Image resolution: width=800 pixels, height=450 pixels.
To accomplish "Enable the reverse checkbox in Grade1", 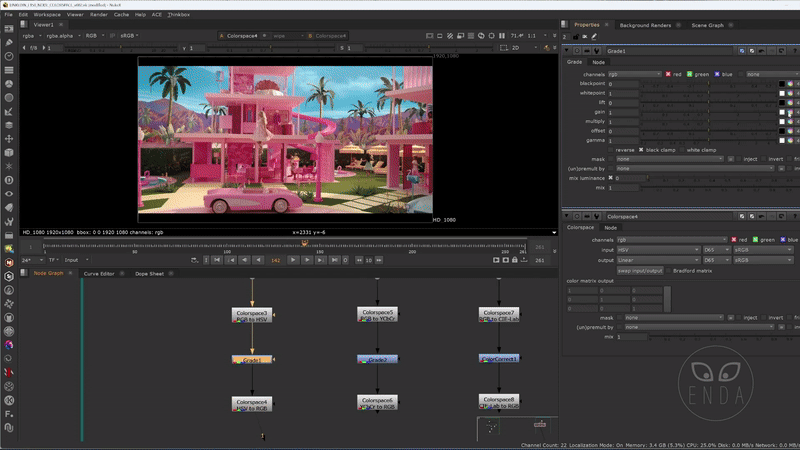I will [612, 149].
